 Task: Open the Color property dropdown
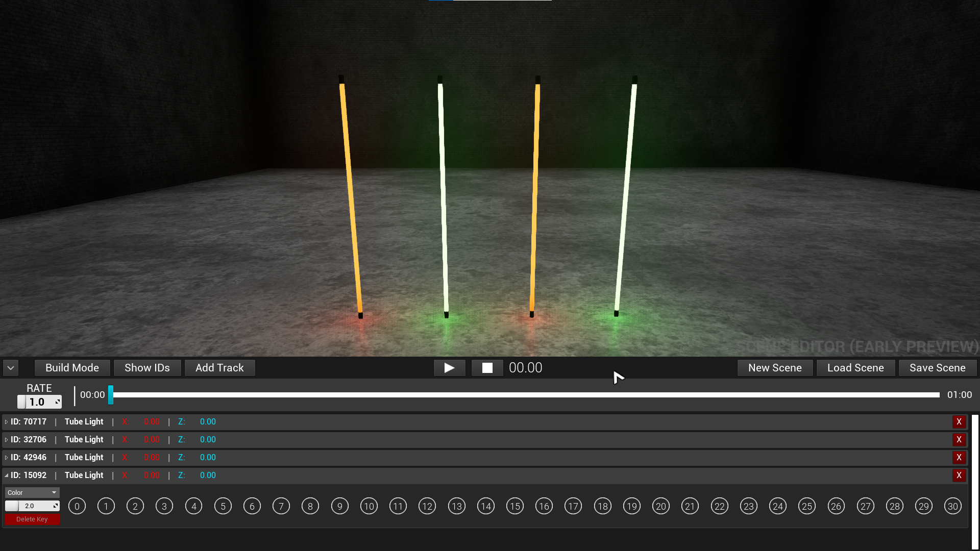32,492
